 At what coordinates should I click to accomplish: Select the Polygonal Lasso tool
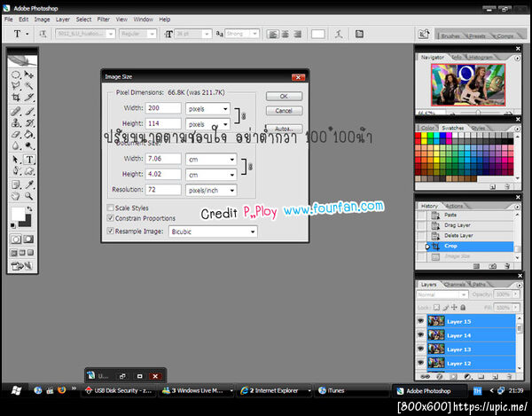[16, 86]
